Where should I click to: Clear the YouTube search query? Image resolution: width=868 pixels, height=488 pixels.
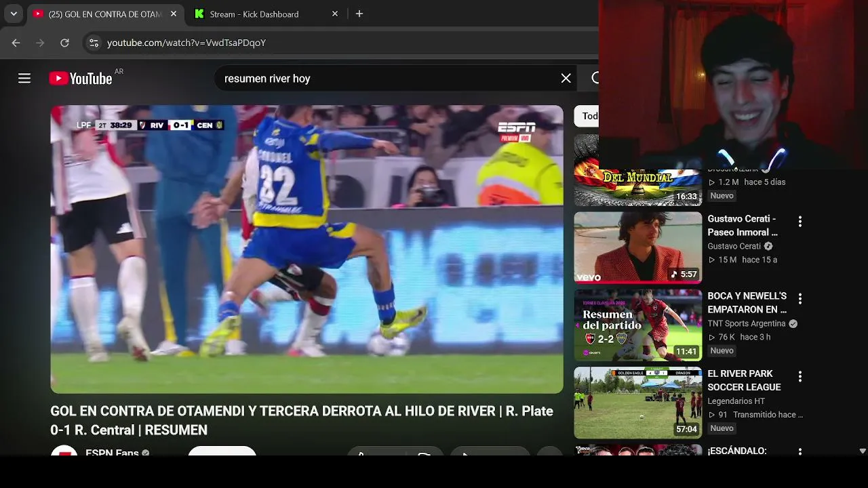click(x=566, y=79)
